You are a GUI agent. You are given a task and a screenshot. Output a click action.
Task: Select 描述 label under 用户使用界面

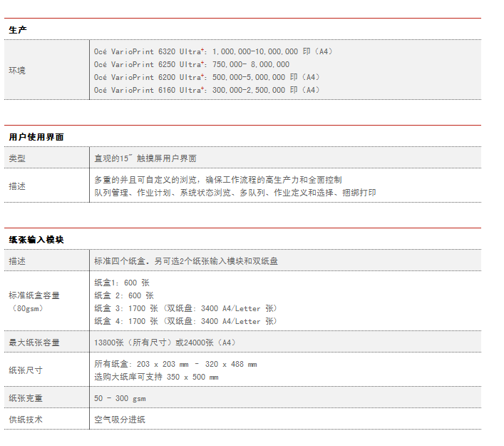[17, 186]
